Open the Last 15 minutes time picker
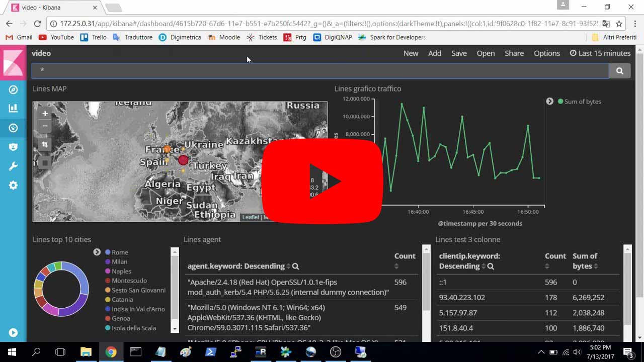Image resolution: width=644 pixels, height=362 pixels. (600, 53)
